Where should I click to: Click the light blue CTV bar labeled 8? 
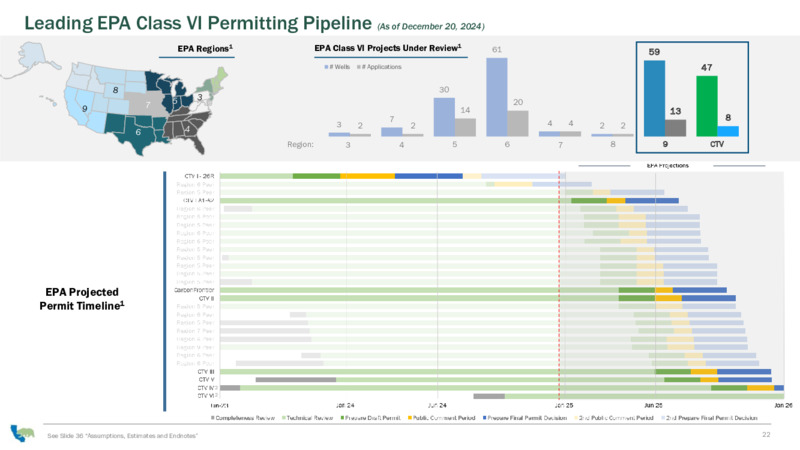728,131
